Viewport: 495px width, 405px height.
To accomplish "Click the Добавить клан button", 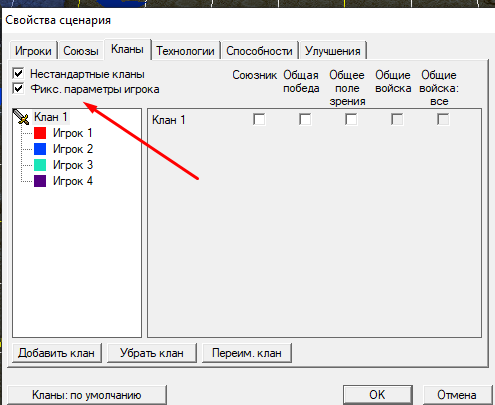I will click(x=57, y=353).
